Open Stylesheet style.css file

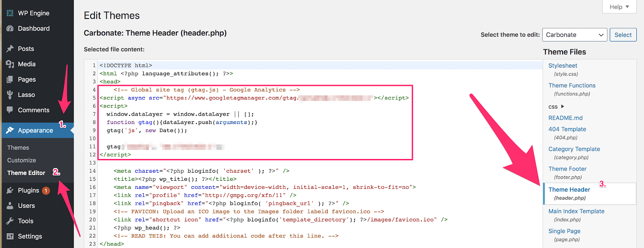point(563,66)
